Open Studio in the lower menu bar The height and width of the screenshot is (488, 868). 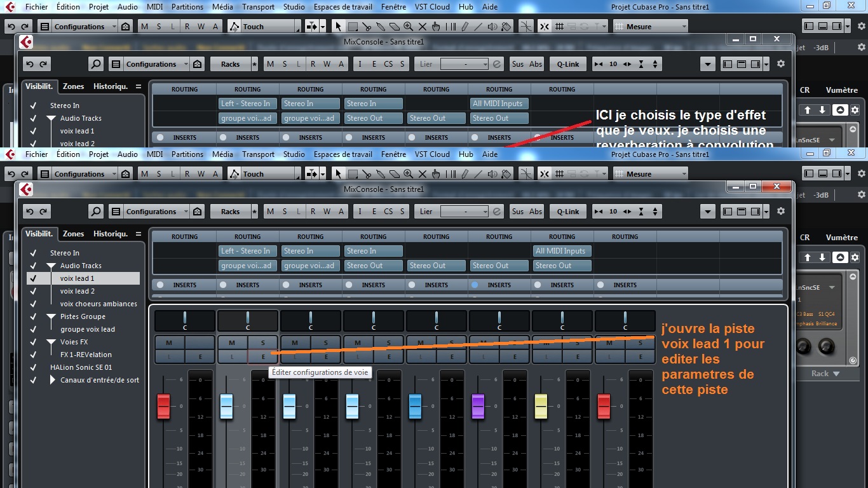pos(294,154)
